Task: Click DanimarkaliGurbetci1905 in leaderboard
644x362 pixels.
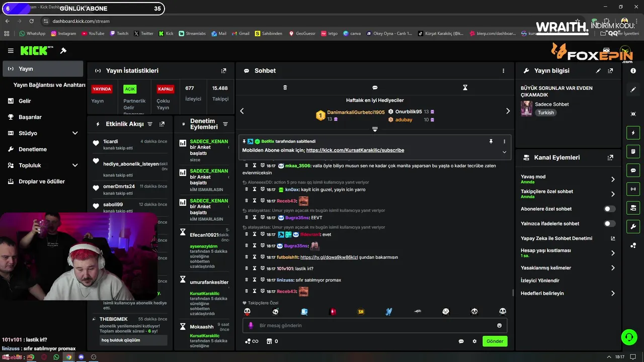Action: 356,112
